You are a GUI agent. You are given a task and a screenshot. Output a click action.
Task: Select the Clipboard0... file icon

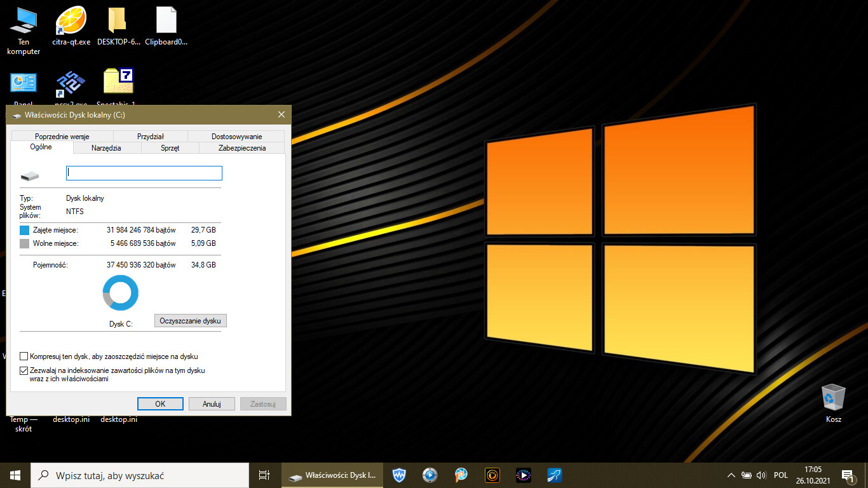(166, 27)
